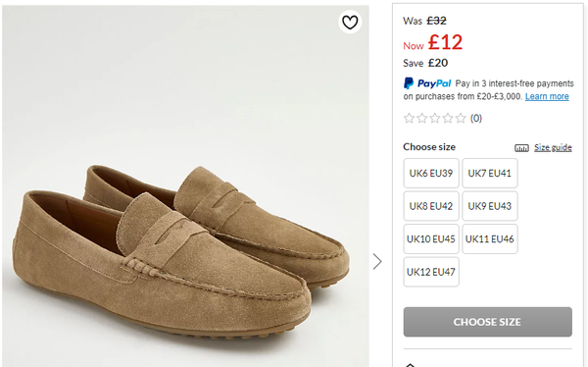Open the Size guide link
The height and width of the screenshot is (367, 588).
point(553,147)
